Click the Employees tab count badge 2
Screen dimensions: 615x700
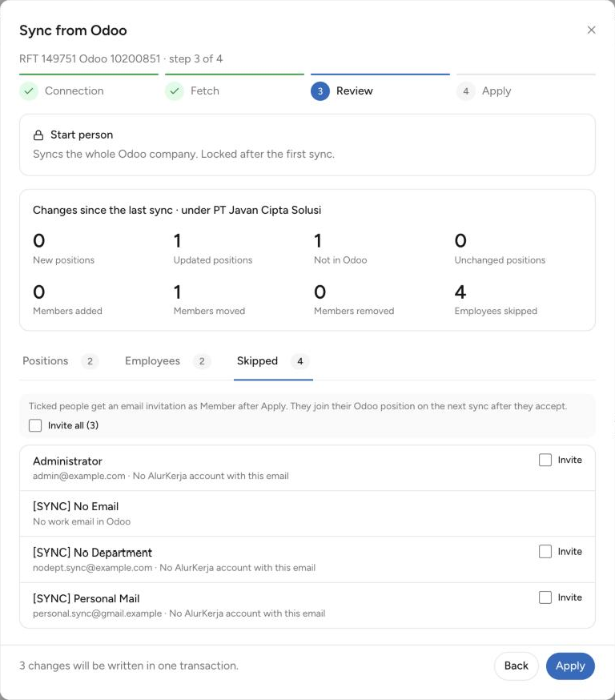[202, 361]
